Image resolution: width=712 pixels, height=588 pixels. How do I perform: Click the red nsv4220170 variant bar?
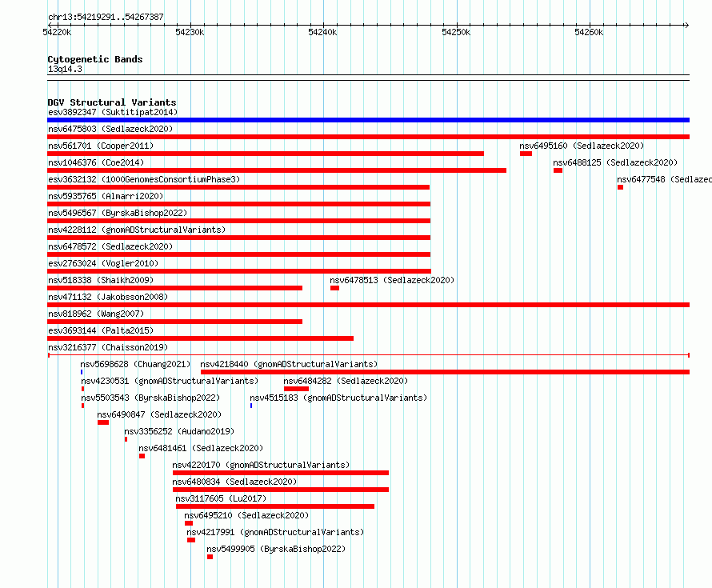281,473
